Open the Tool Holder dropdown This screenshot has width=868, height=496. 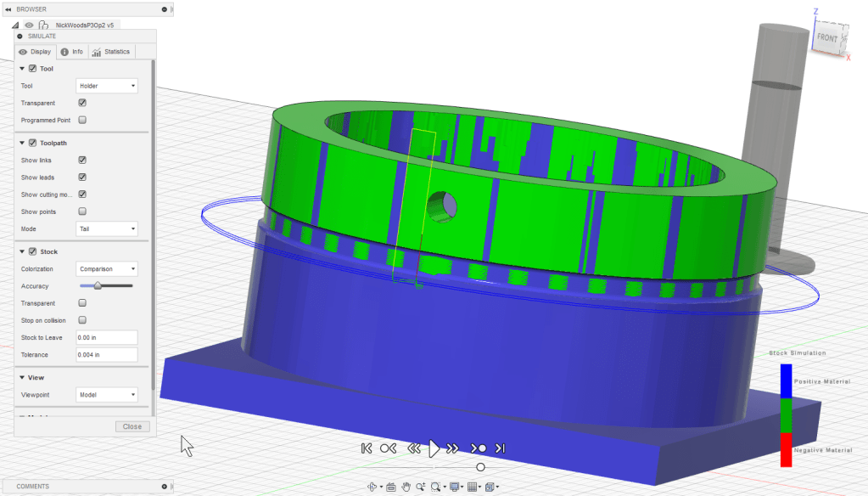click(107, 86)
